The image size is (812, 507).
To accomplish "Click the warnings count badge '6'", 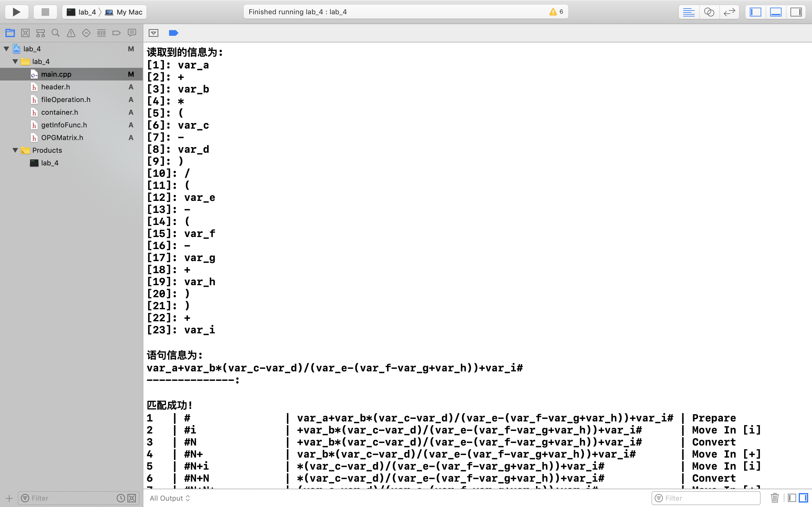I will tap(556, 11).
